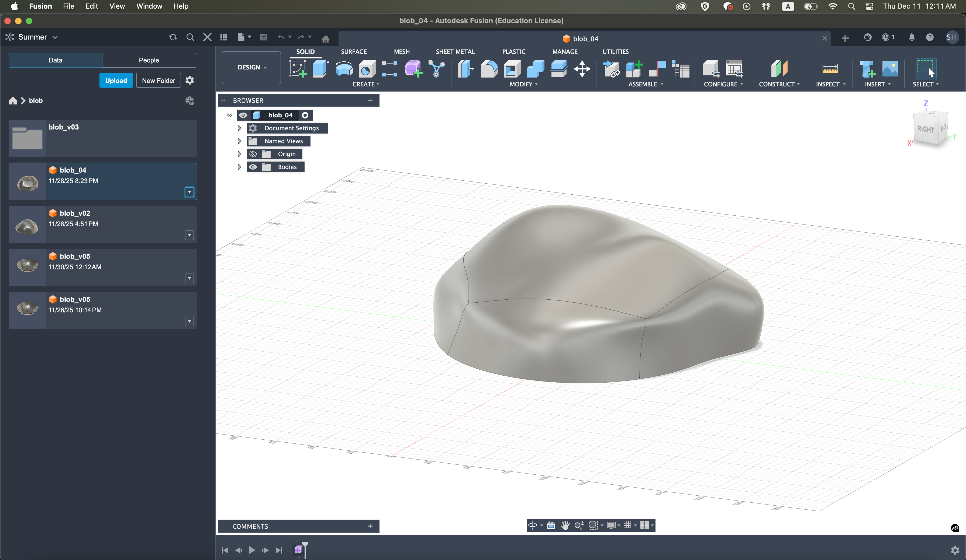The image size is (966, 560).
Task: Expand the Document Settings node
Action: point(239,128)
